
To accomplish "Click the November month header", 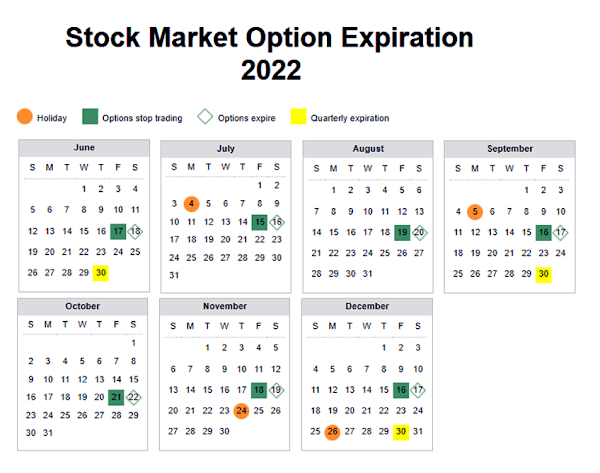I will coord(226,305).
